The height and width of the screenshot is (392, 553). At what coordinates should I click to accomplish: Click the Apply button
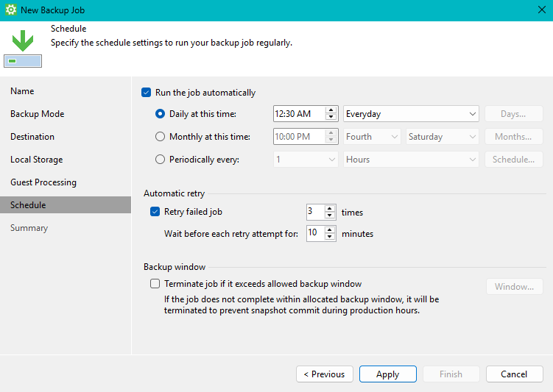click(x=388, y=374)
